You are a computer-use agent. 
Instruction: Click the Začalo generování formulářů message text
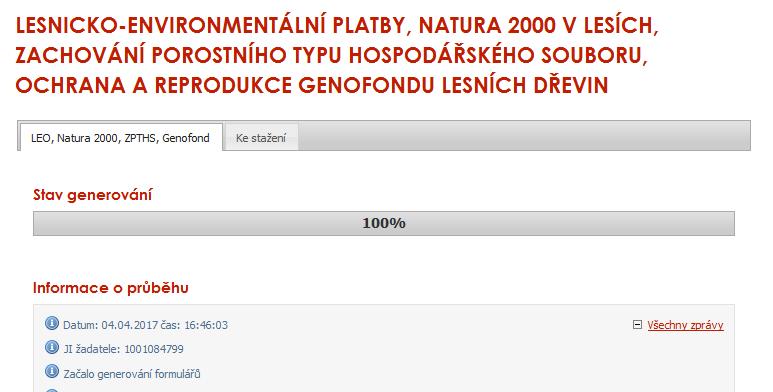click(x=132, y=374)
